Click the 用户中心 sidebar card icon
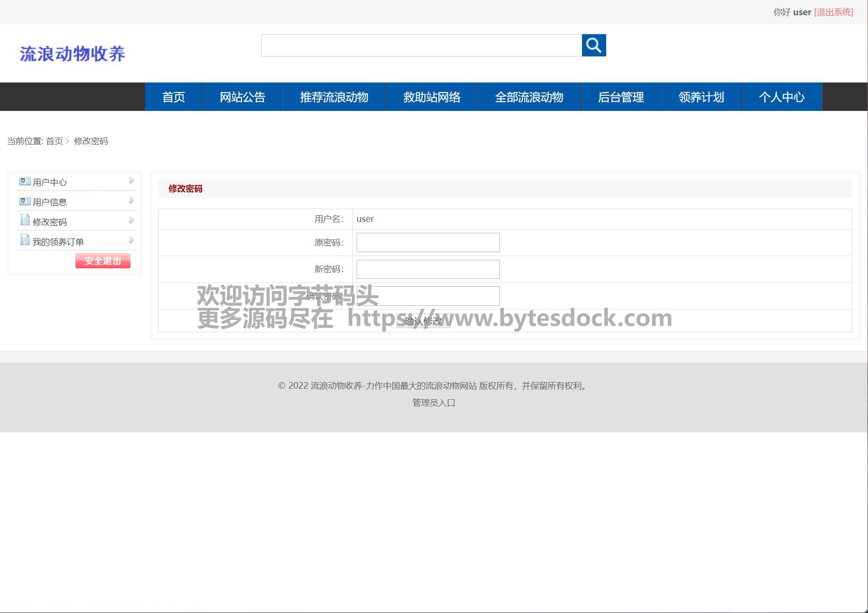868x613 pixels. click(x=25, y=182)
